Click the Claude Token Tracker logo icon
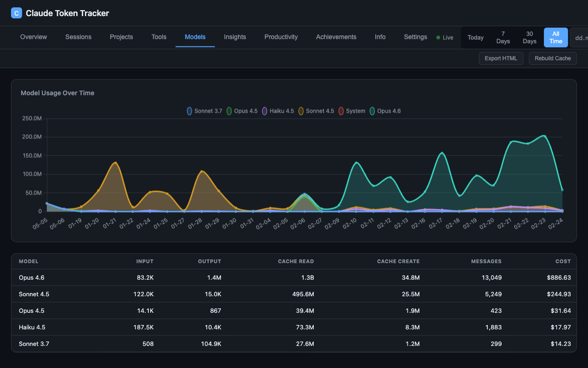This screenshot has height=368, width=588. [17, 13]
